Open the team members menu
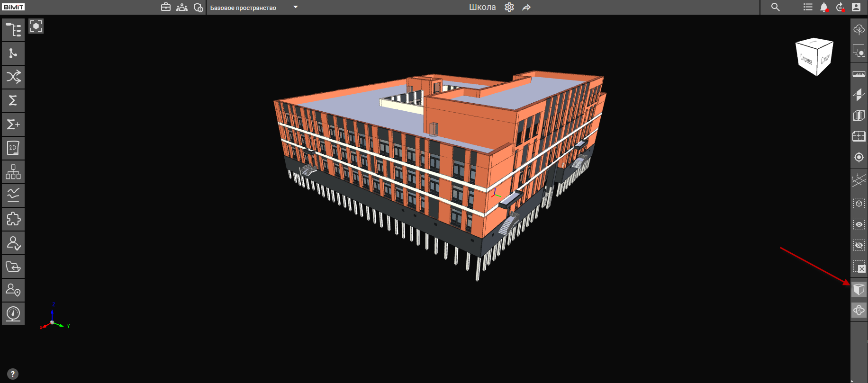Image resolution: width=868 pixels, height=383 pixels. (x=182, y=7)
